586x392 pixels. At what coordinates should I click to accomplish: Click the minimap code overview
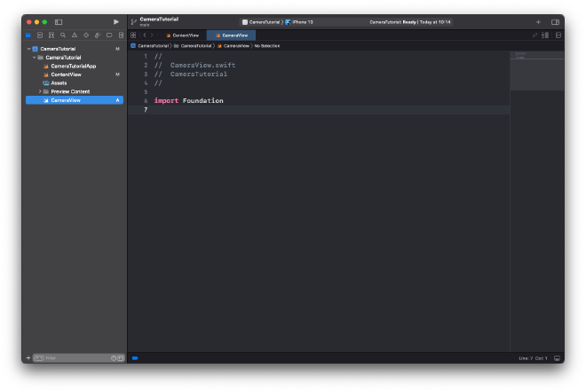536,71
